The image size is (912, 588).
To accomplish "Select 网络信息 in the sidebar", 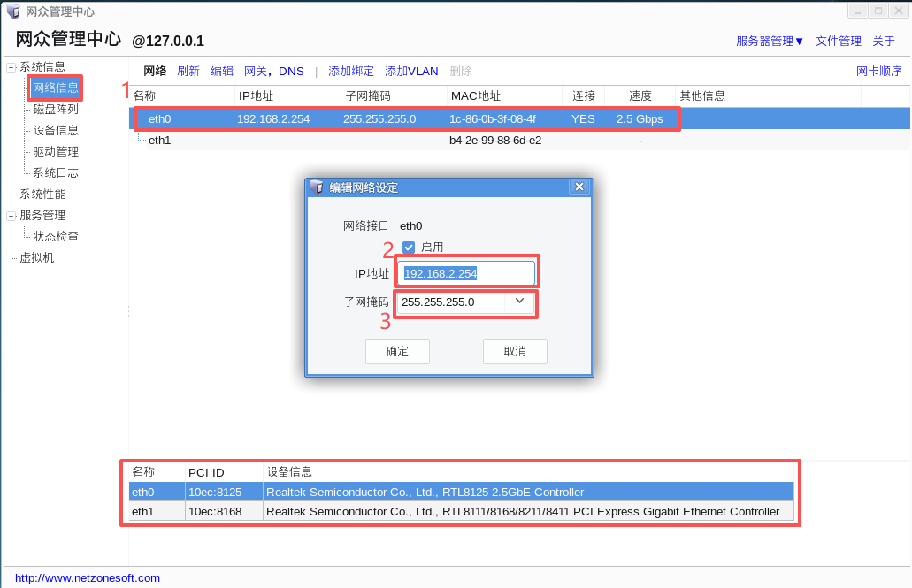I will tap(55, 88).
